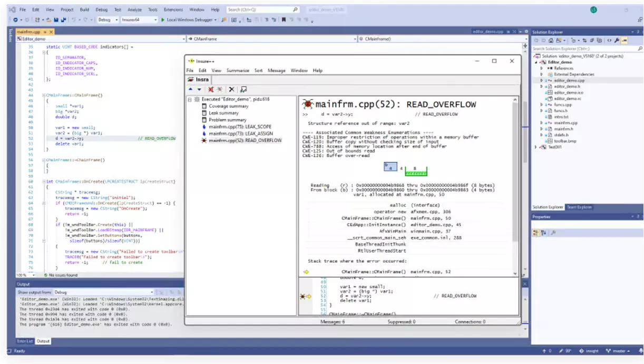
Task: Open Sort menu in Insure++ window
Action: 258,70
